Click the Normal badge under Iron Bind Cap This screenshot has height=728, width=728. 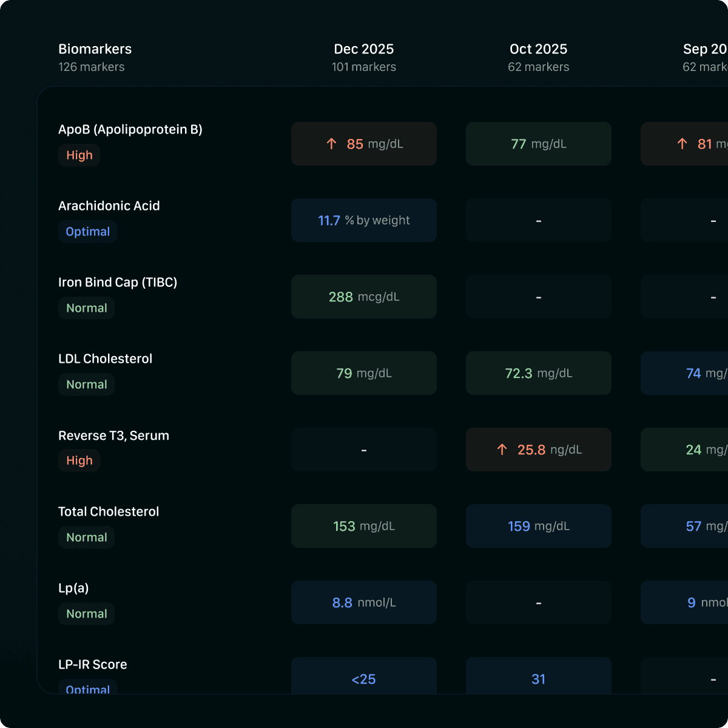tap(87, 308)
